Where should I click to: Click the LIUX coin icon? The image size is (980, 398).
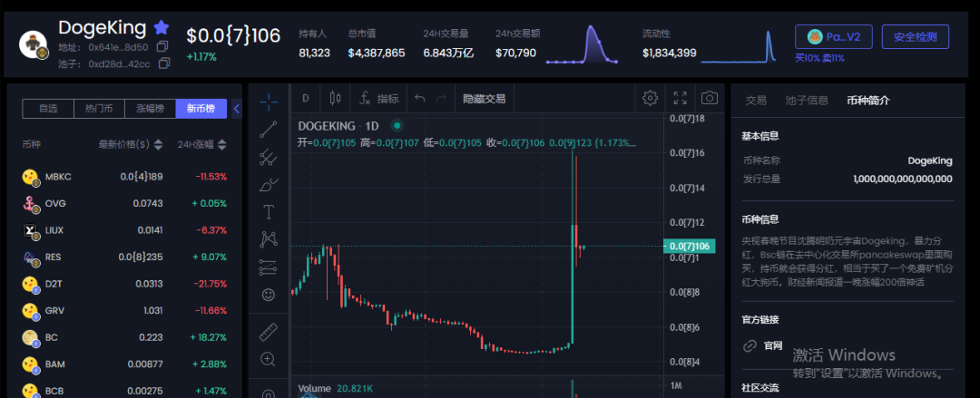pos(30,231)
